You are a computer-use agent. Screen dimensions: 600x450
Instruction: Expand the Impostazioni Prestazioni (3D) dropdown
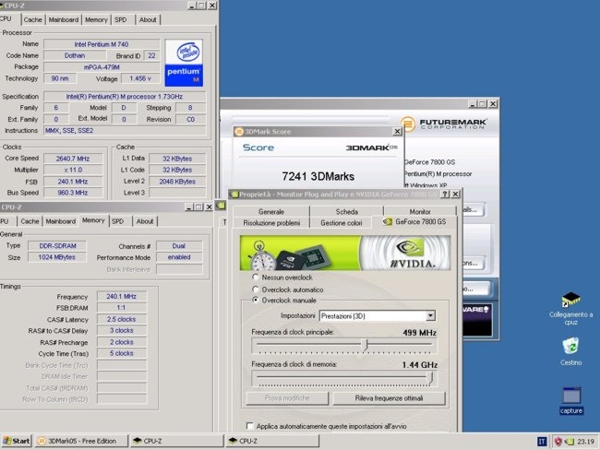coord(430,316)
